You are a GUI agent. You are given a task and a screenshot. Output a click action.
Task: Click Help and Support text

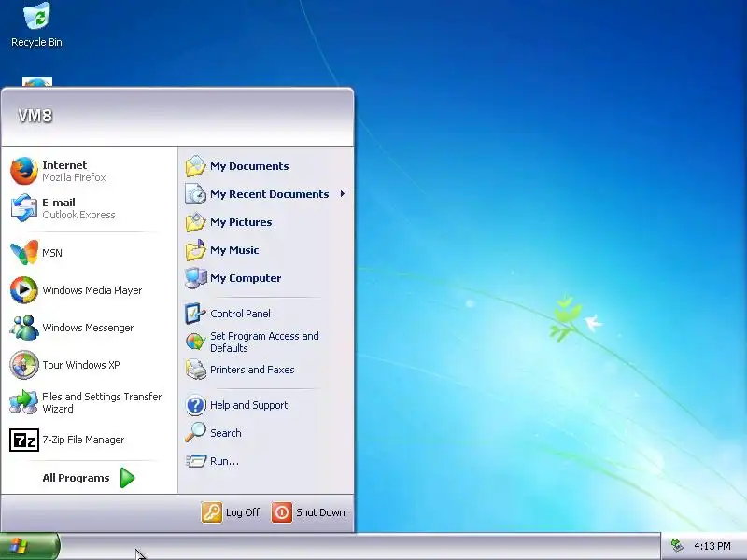pos(248,405)
